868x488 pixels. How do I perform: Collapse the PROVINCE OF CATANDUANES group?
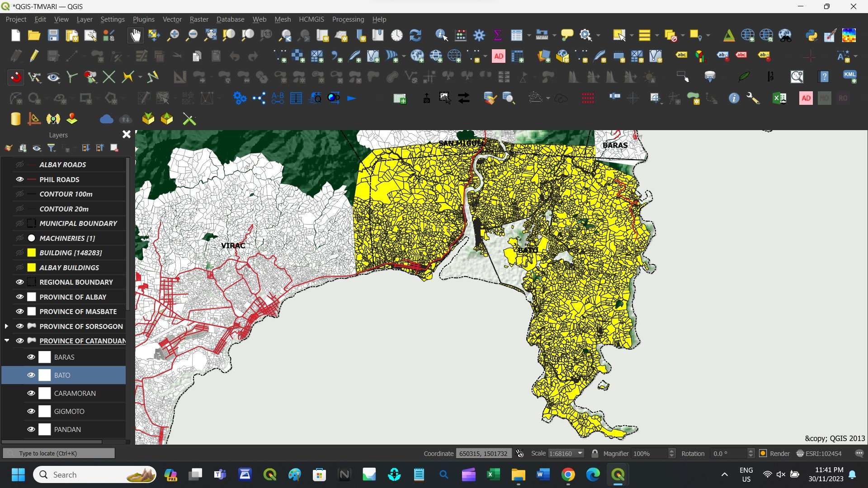click(x=6, y=341)
